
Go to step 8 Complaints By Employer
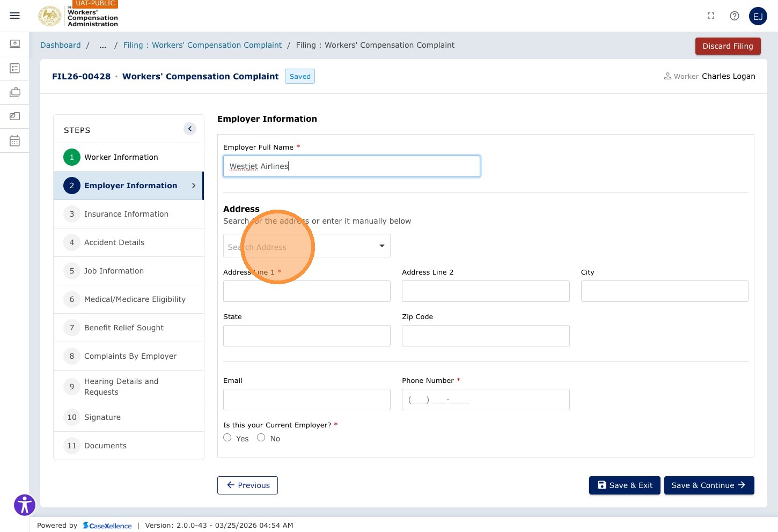click(x=129, y=356)
